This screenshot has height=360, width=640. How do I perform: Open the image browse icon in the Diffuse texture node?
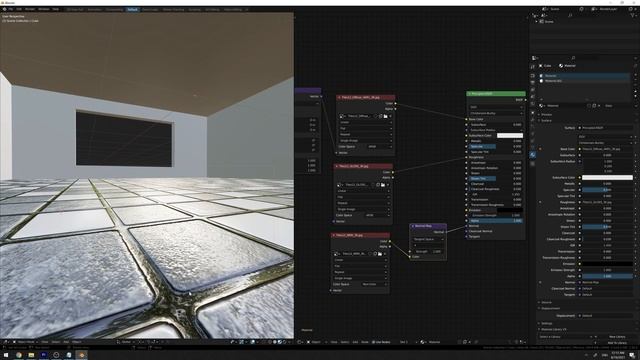point(342,116)
